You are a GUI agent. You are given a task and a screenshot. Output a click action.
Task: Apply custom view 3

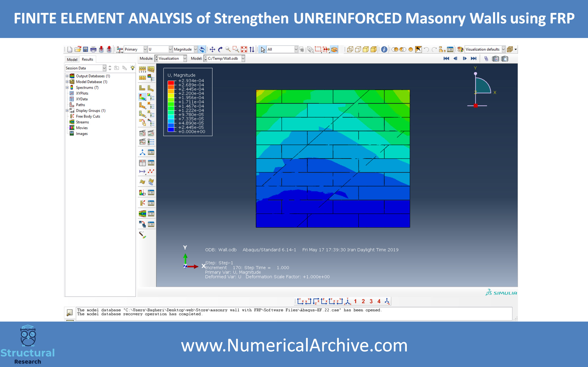click(x=371, y=301)
